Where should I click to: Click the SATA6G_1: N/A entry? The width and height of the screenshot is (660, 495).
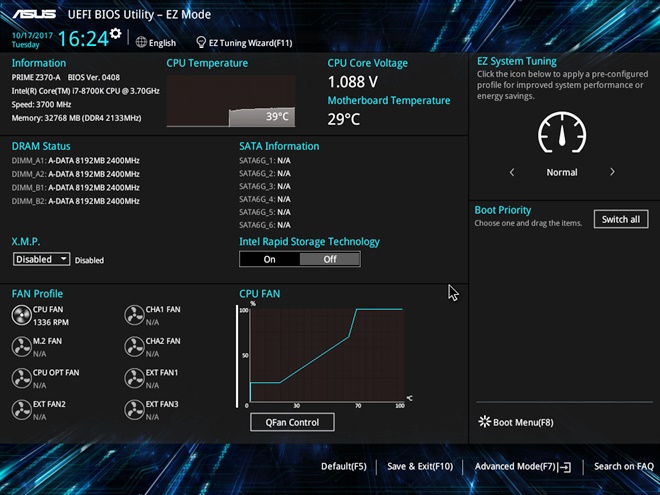point(265,160)
